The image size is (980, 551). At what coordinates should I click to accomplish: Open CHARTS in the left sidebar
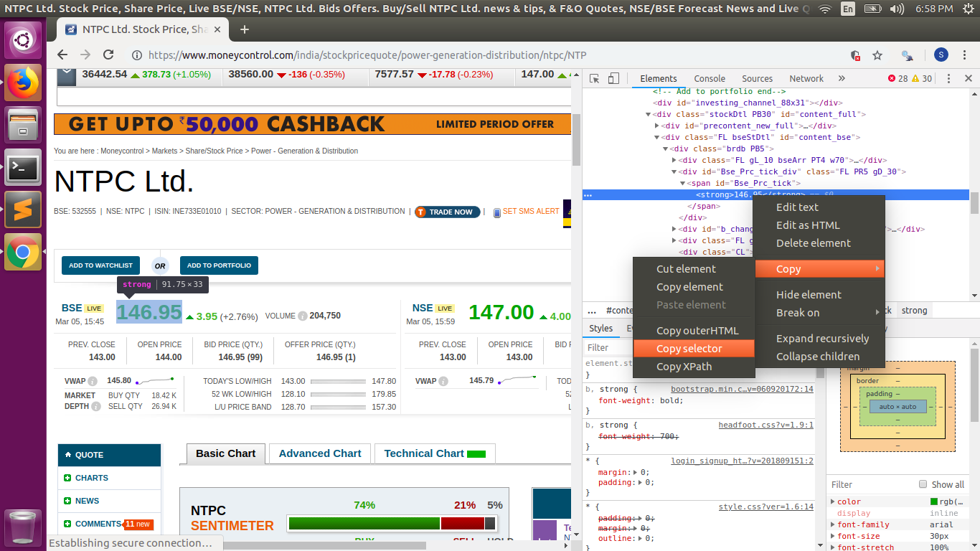coord(92,478)
